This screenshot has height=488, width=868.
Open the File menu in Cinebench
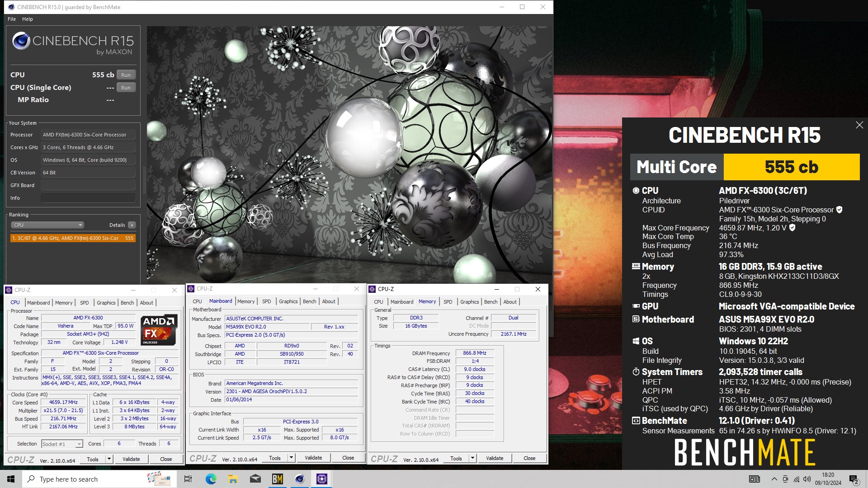12,19
